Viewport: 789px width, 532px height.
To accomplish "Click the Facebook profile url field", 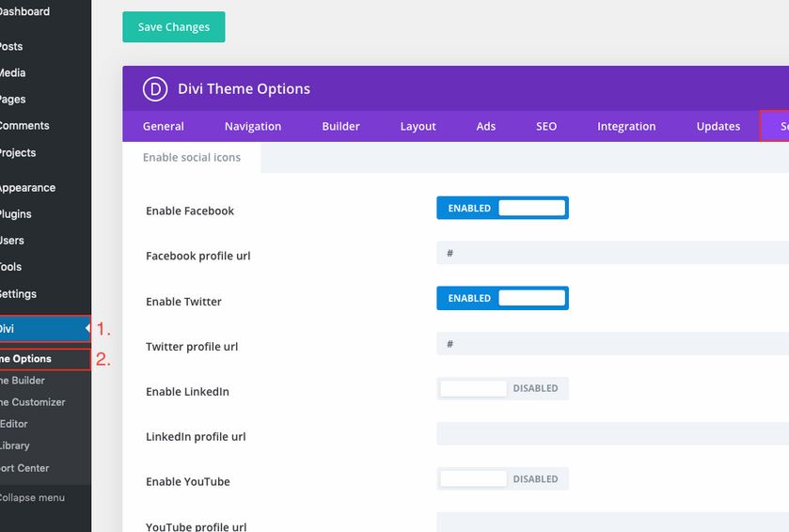I will pyautogui.click(x=612, y=253).
